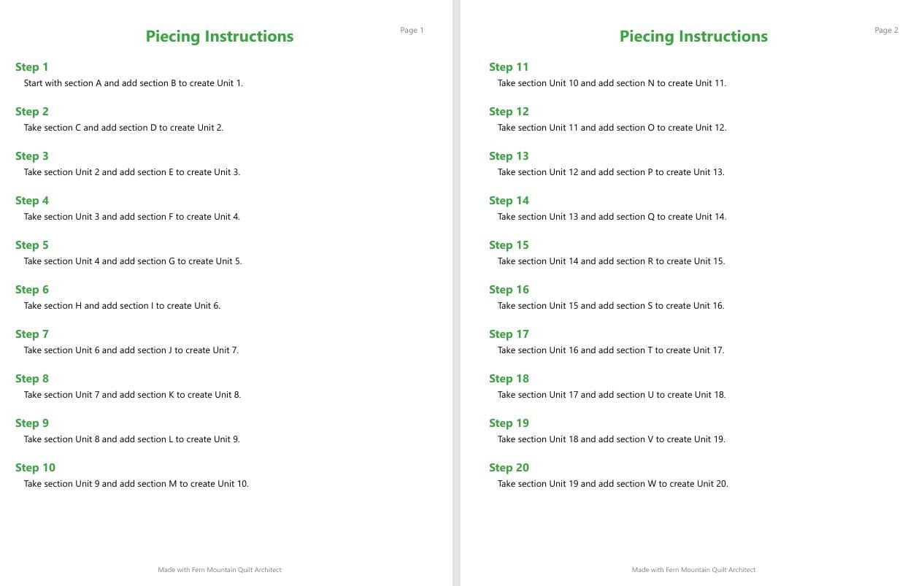
Task: Select the Step 11 heading
Action: (x=509, y=67)
